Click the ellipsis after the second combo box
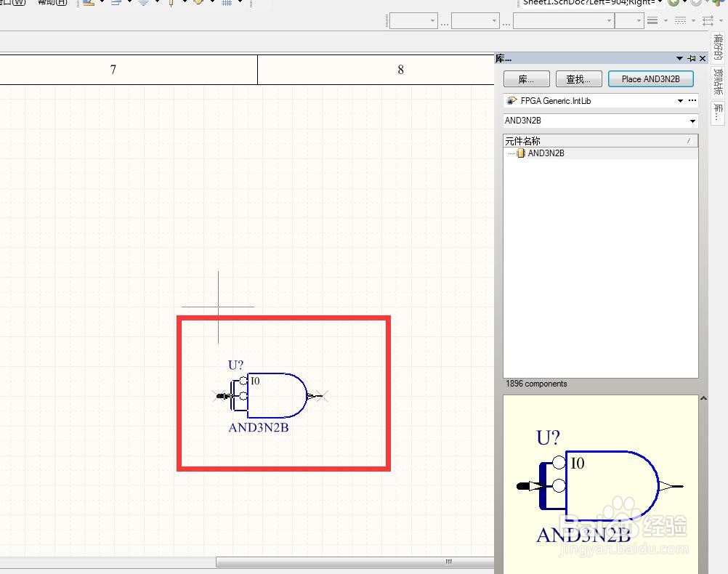Viewport: 728px width, 574px height. pos(506,23)
